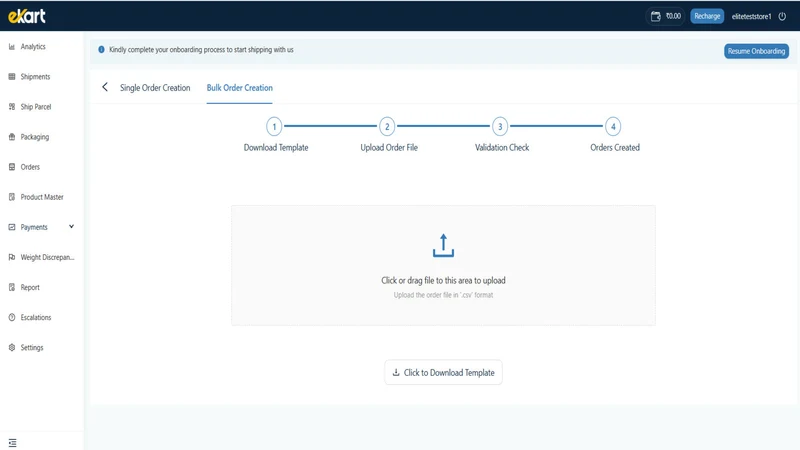Screen dimensions: 800x450
Task: Select the Ship Parcel icon
Action: click(12, 107)
